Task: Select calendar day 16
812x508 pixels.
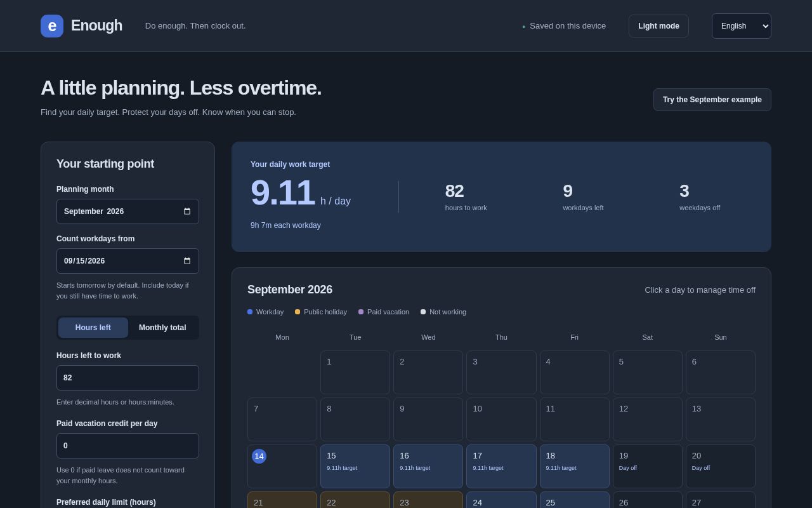Action: pos(428,466)
